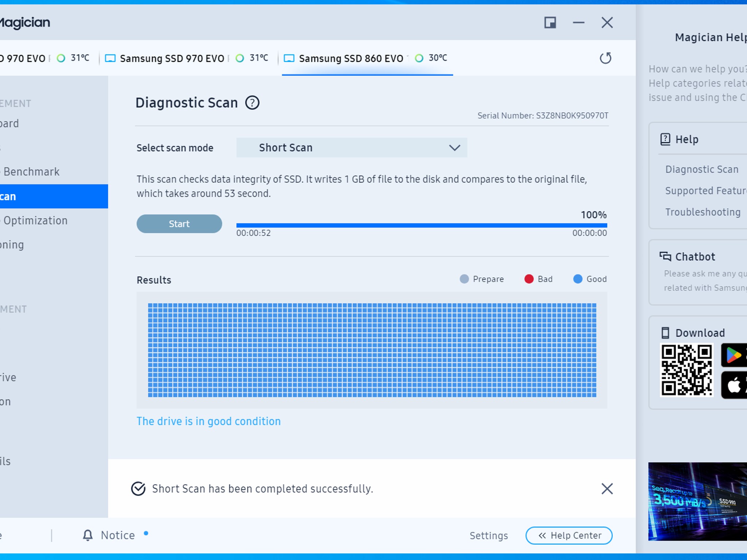
Task: Click the Download phone icon
Action: pos(665,333)
